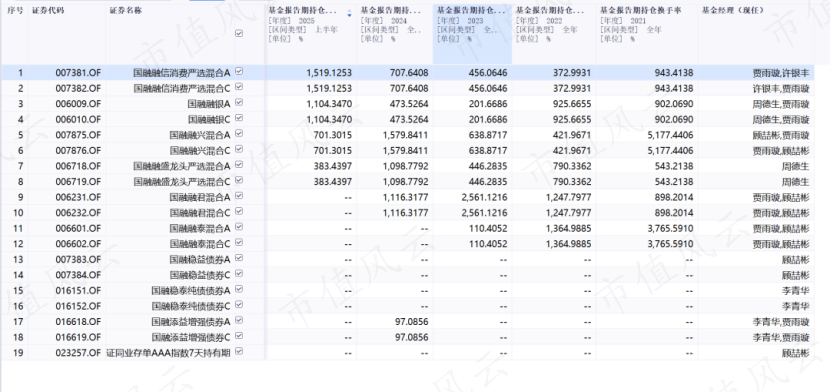Select value 1,519.1253 in row 1
830x392 pixels.
pos(329,72)
